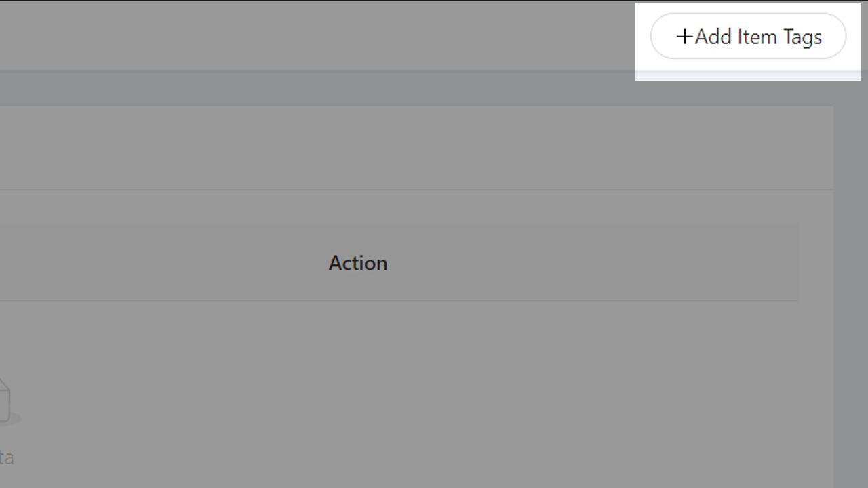The height and width of the screenshot is (488, 868).
Task: Click the top page header bar
Action: (317, 35)
